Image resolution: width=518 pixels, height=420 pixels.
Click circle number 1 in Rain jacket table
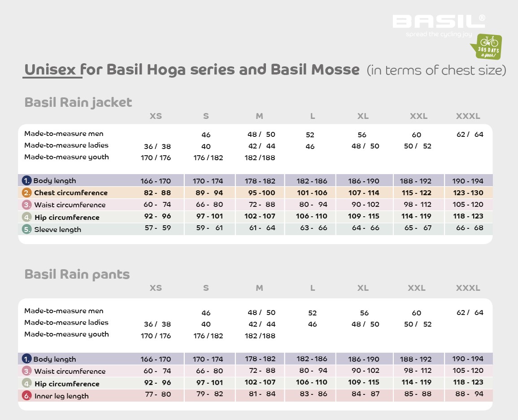pyautogui.click(x=27, y=181)
